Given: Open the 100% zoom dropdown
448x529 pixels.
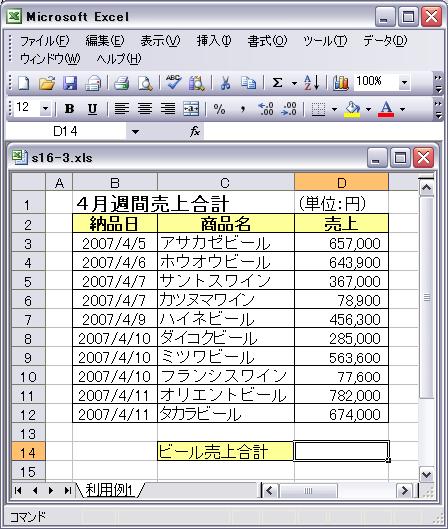Looking at the screenshot, I should (x=404, y=82).
